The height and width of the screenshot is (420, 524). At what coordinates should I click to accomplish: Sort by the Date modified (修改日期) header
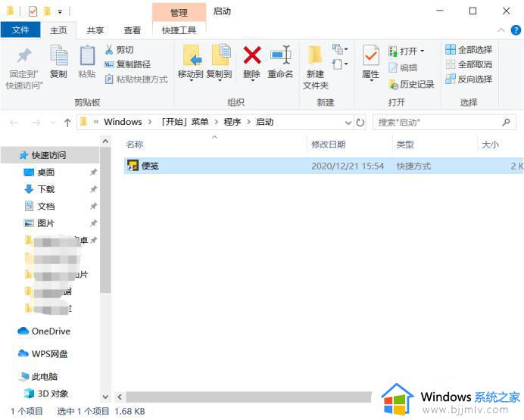(328, 145)
